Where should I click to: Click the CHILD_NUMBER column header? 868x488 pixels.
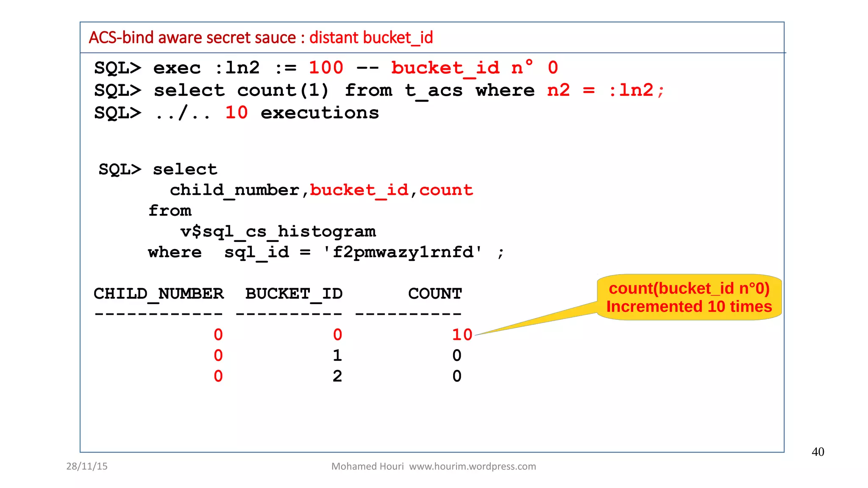click(159, 294)
